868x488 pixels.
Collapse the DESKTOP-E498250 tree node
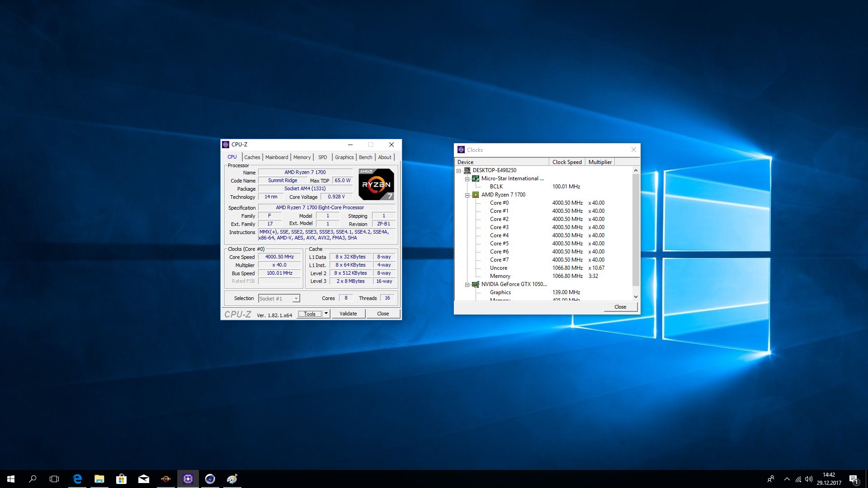pyautogui.click(x=458, y=171)
